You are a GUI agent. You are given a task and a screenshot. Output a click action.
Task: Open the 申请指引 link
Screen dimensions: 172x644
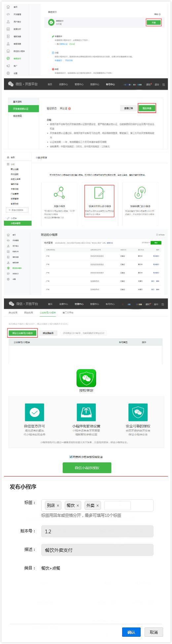click(x=58, y=60)
